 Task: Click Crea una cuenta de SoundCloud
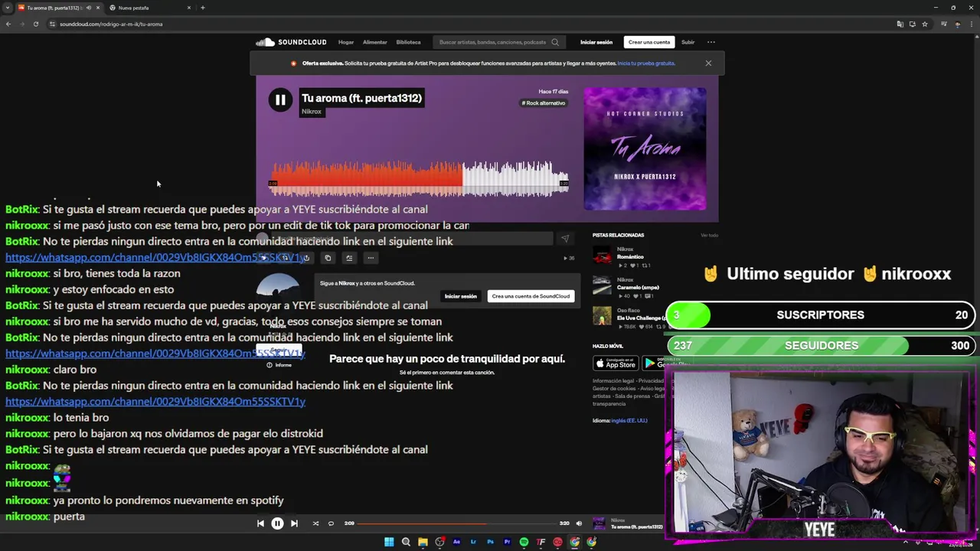[x=531, y=296]
